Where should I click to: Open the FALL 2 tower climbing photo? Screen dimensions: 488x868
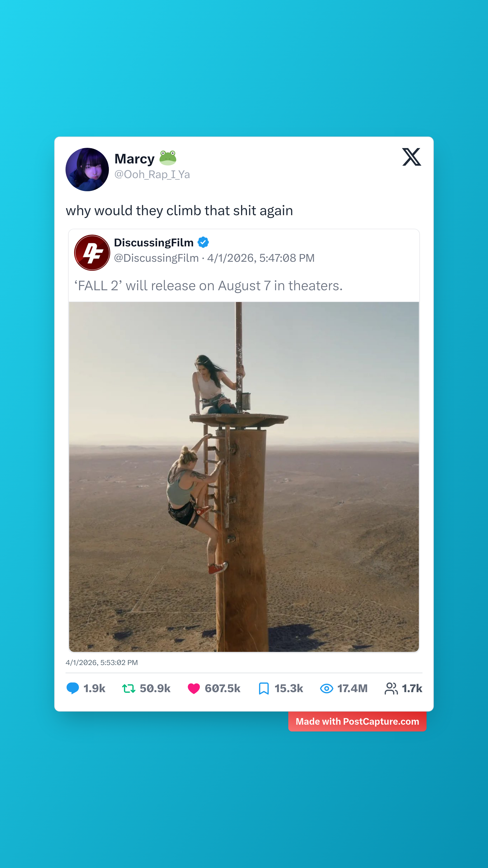tap(244, 477)
